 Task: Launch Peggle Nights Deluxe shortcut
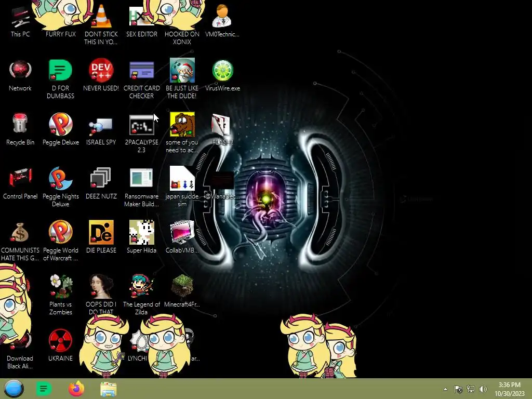tap(60, 179)
